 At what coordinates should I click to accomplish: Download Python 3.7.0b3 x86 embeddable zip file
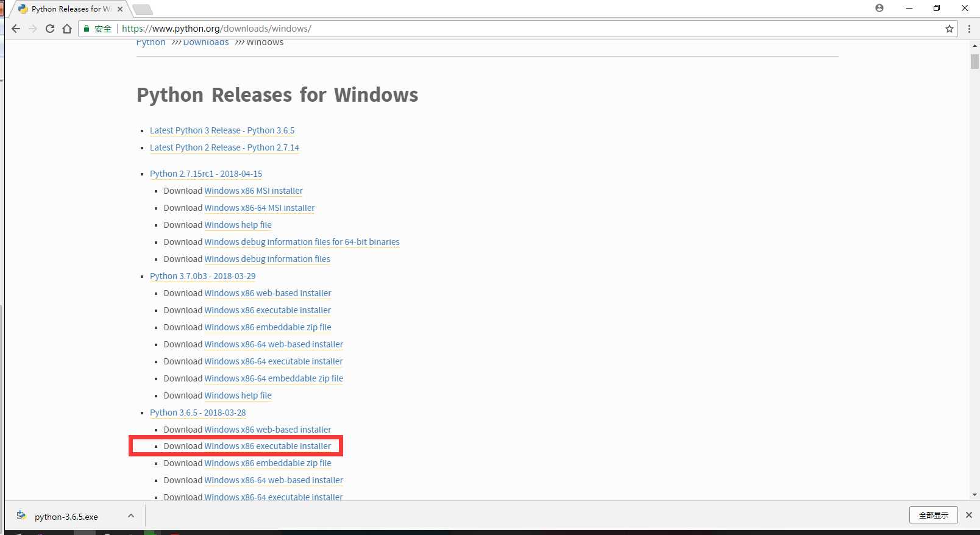point(268,327)
